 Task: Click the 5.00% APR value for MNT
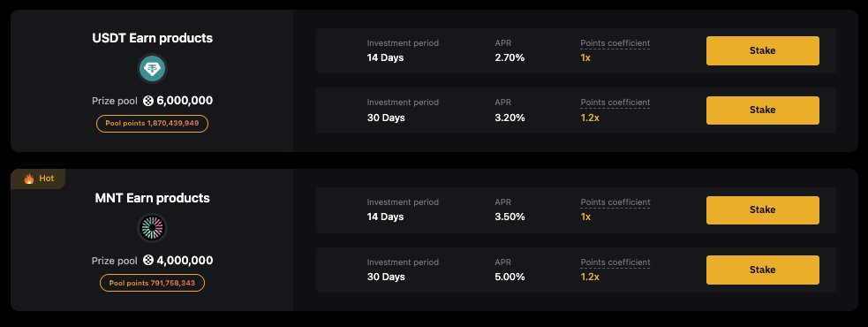tap(509, 277)
